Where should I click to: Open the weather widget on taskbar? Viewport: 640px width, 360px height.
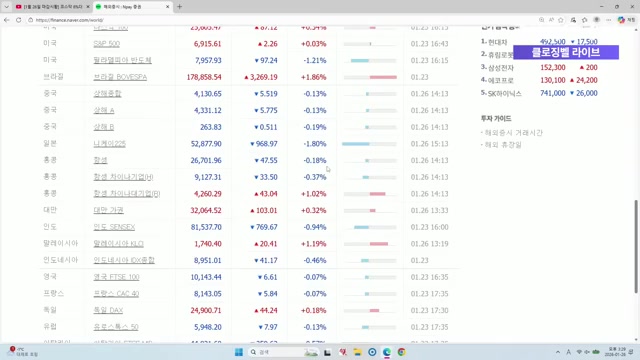tap(23, 352)
